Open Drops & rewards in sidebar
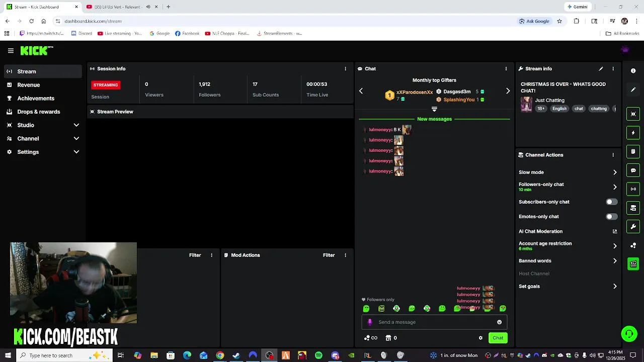This screenshot has width=644, height=362. tap(43, 112)
